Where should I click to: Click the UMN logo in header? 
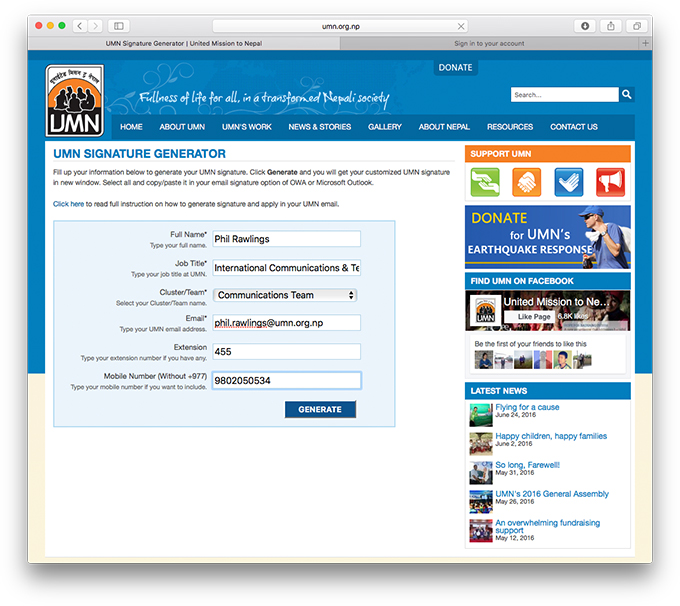74,101
